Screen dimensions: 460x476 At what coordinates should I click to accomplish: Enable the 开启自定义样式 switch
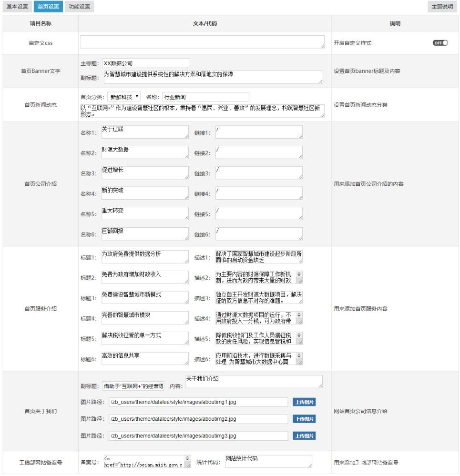coord(441,42)
